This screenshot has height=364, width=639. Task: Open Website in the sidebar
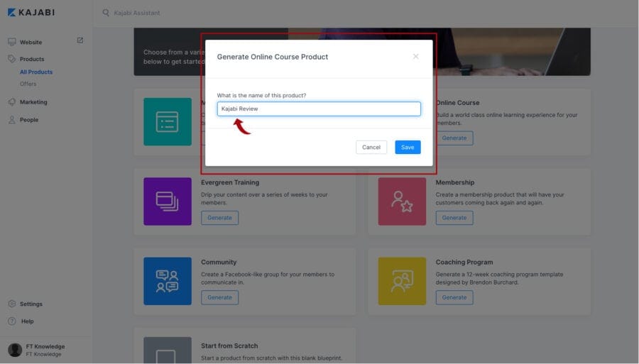[x=31, y=42]
